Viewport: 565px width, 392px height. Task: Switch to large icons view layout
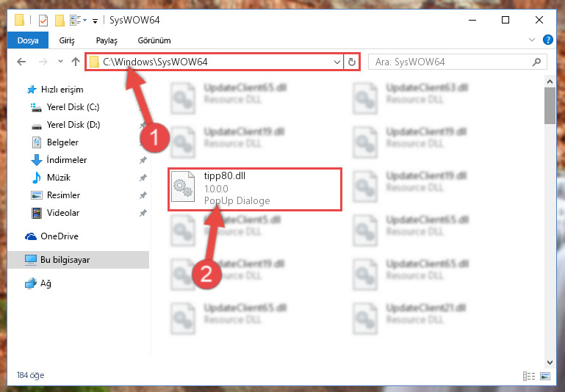click(x=545, y=376)
